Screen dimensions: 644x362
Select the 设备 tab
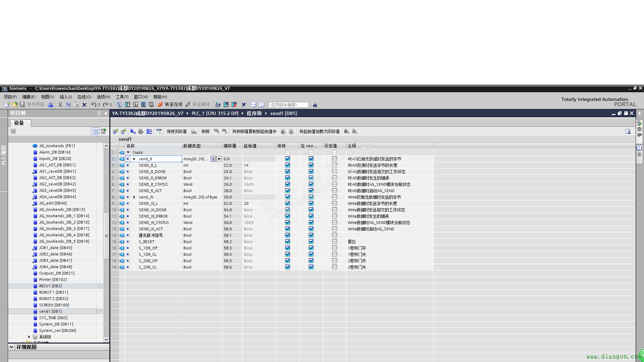19,123
